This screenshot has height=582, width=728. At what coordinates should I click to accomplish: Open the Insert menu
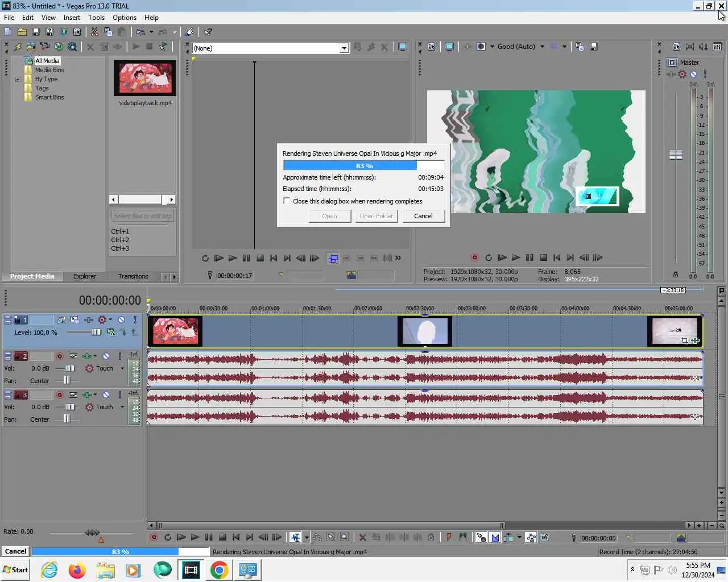(x=72, y=18)
